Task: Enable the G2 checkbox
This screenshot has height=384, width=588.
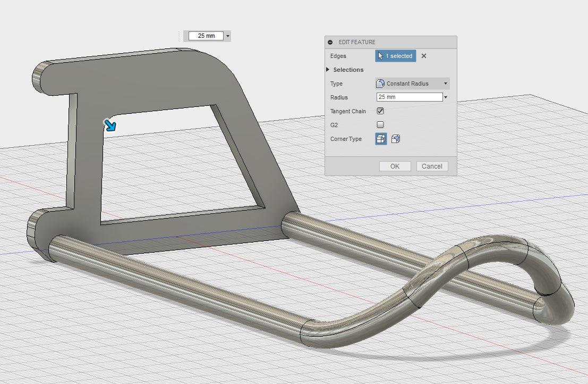Action: pyautogui.click(x=380, y=124)
